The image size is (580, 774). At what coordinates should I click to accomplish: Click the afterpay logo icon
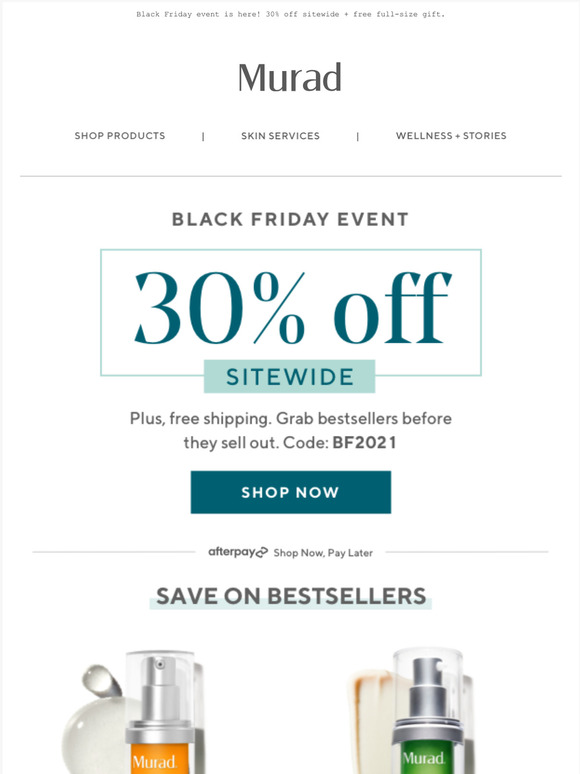tap(238, 552)
